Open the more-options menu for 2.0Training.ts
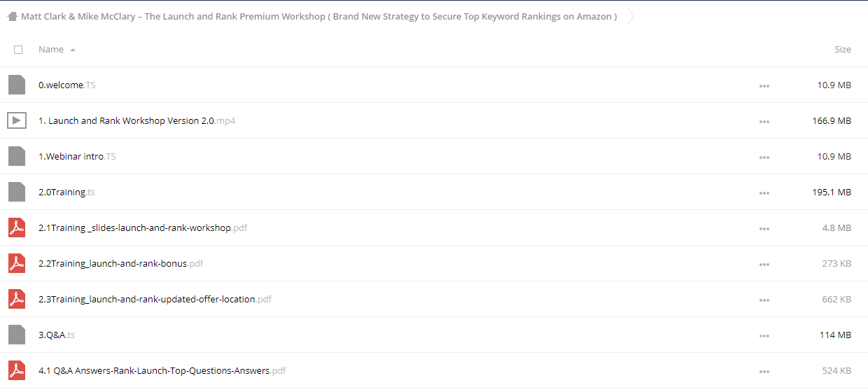This screenshot has height=392, width=868. [x=764, y=192]
